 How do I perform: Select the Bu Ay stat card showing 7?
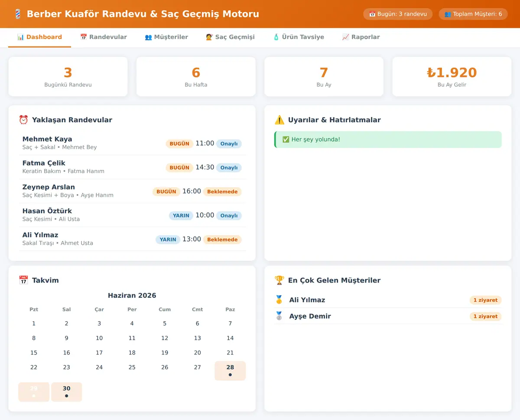[324, 77]
